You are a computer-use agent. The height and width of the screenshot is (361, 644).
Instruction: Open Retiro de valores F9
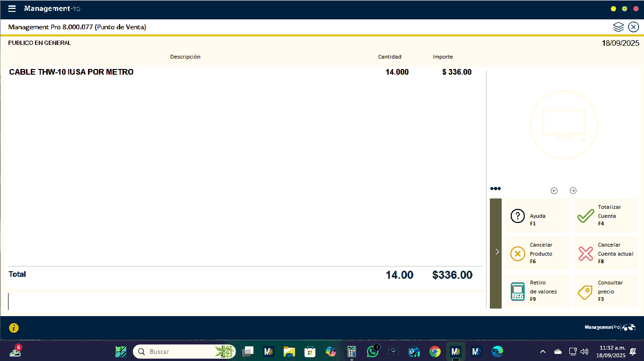pyautogui.click(x=537, y=292)
